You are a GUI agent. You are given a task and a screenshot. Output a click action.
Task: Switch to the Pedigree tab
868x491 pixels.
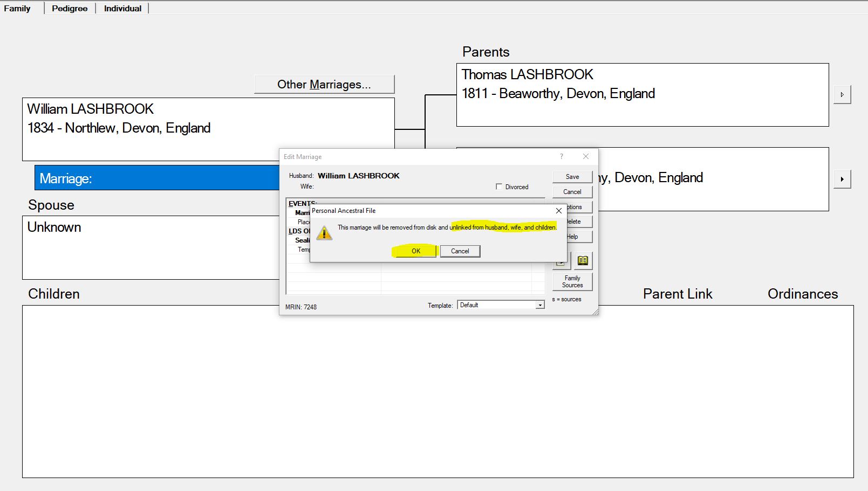[x=70, y=8]
